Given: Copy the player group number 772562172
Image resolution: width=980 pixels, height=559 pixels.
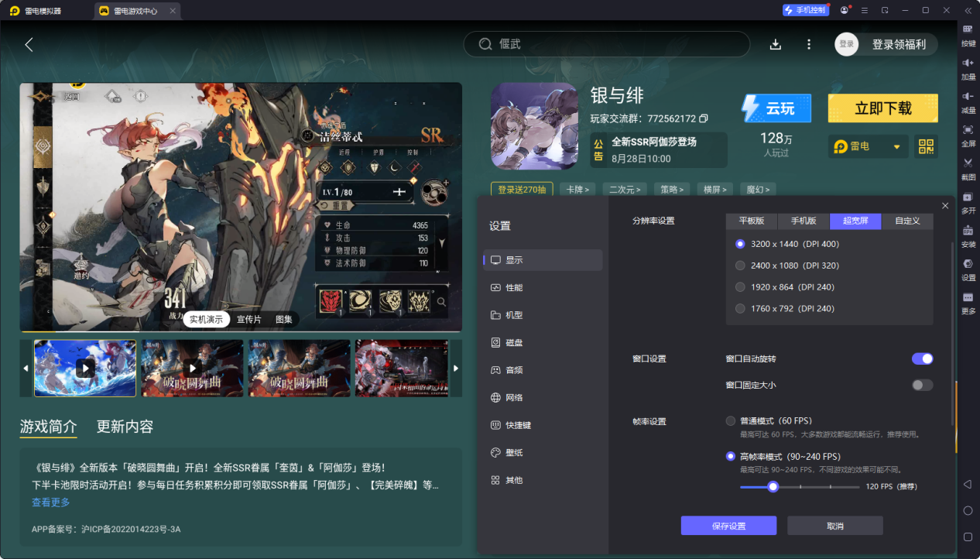Looking at the screenshot, I should click(x=703, y=119).
